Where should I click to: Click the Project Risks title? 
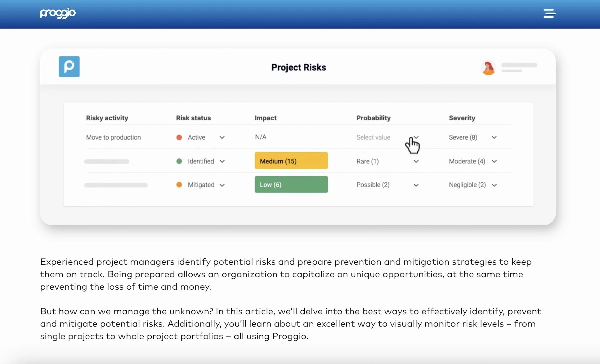pos(298,67)
